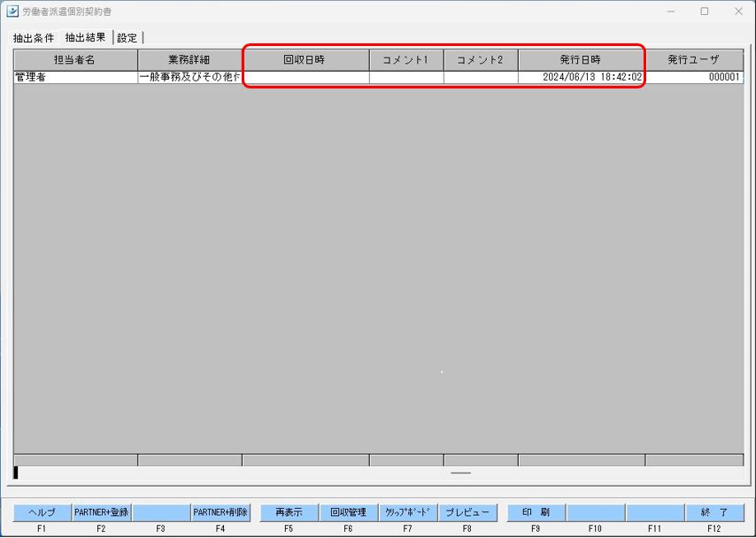Open the 抽出結果 tab
This screenshot has width=756, height=538.
pos(85,38)
